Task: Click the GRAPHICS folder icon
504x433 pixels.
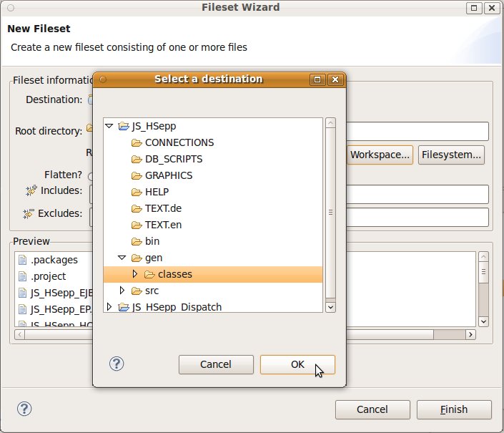Action: 137,175
